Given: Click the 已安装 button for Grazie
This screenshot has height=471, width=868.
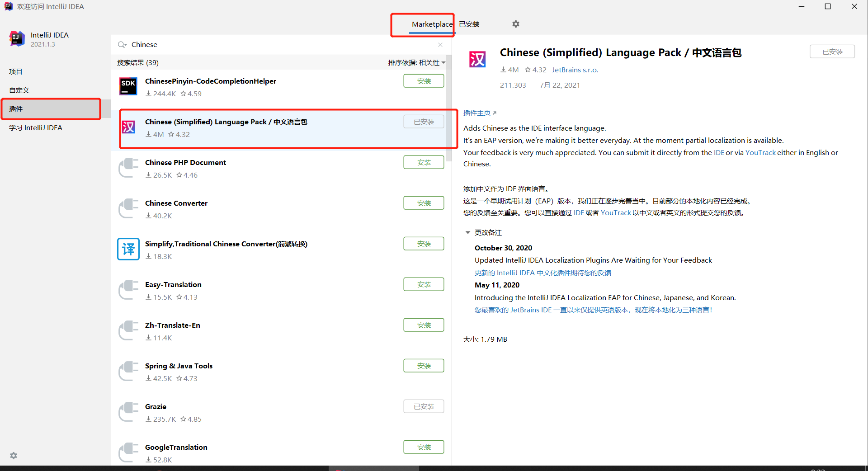Looking at the screenshot, I should click(424, 406).
